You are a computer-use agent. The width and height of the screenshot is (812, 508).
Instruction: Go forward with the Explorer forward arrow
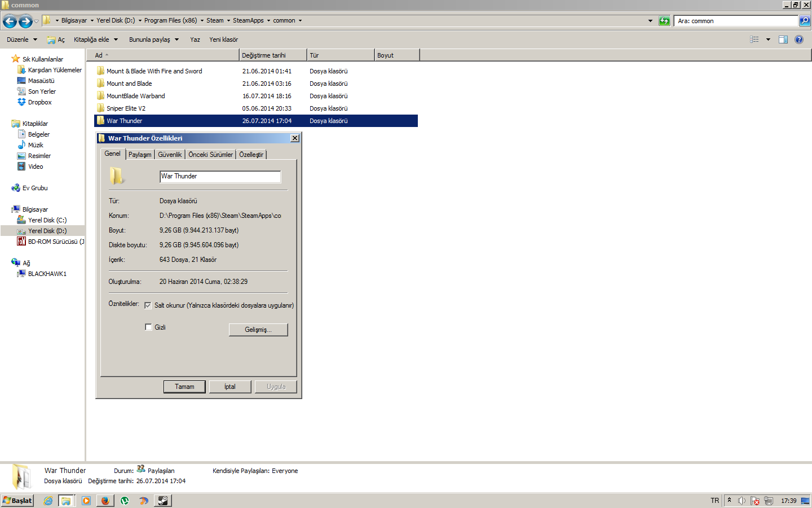pyautogui.click(x=25, y=21)
